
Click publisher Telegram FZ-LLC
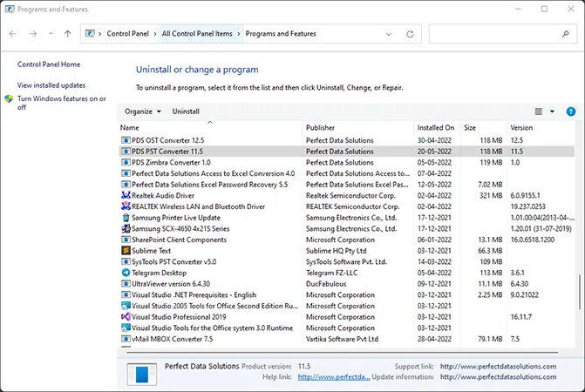click(331, 273)
